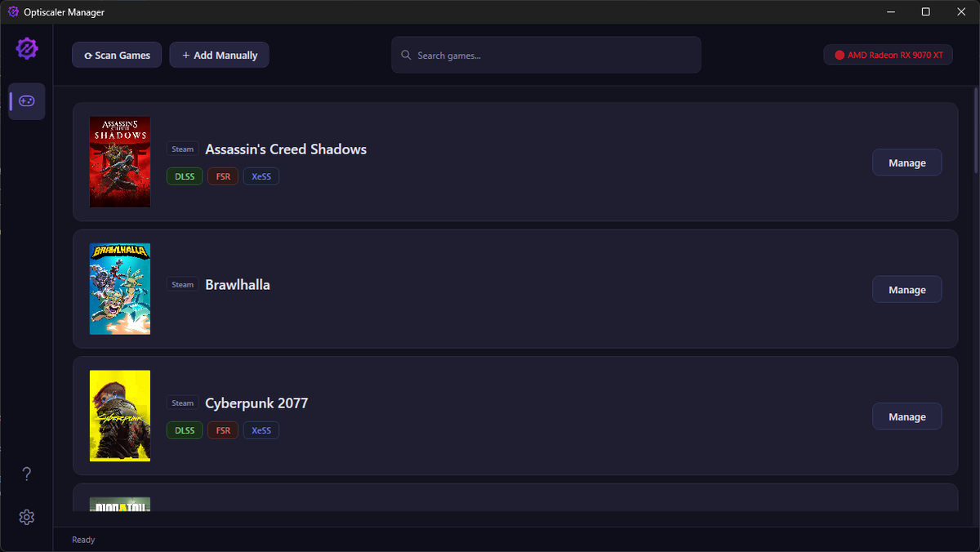Screen dimensions: 980x552
Task: Click the Cyberpunk 2077 title text
Action: click(x=256, y=403)
